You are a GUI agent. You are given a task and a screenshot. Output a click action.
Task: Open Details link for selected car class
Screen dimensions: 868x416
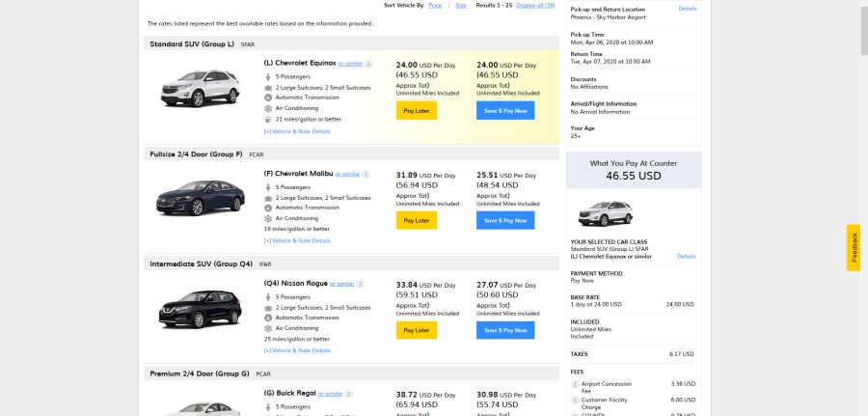686,257
